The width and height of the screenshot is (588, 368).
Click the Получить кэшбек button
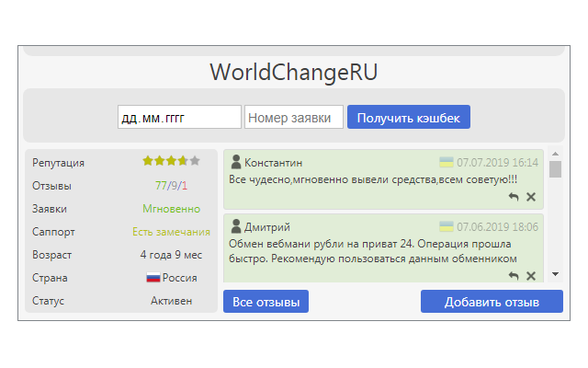[x=409, y=117]
